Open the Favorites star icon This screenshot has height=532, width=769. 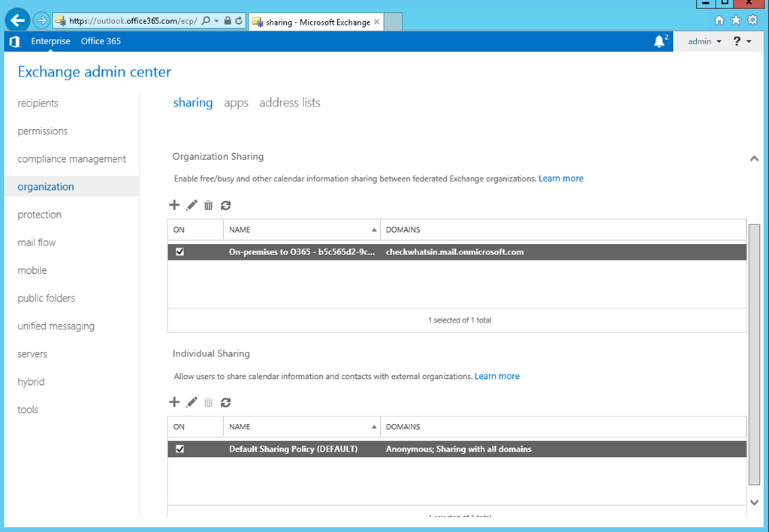pos(736,20)
